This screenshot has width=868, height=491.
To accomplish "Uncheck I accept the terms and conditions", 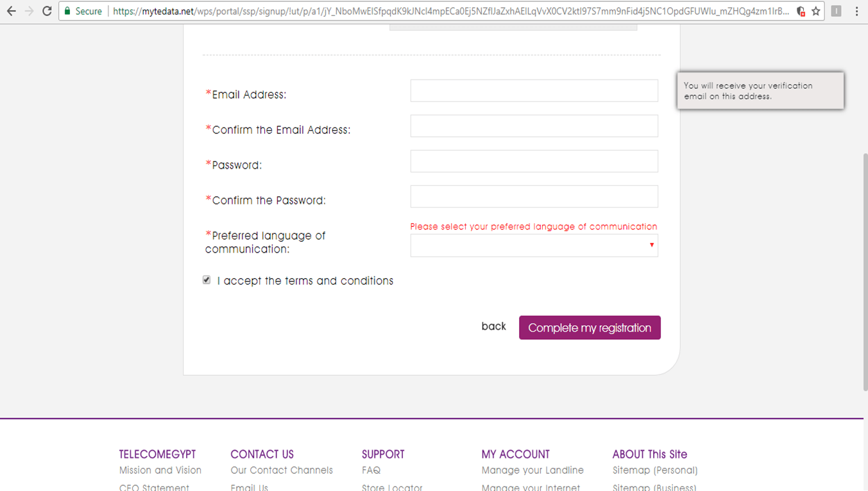I will (207, 280).
